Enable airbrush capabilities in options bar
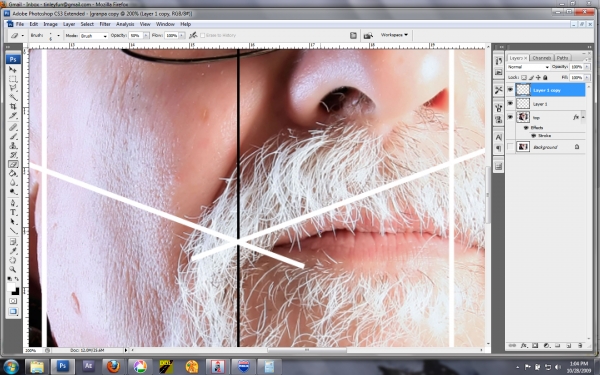 (x=193, y=35)
